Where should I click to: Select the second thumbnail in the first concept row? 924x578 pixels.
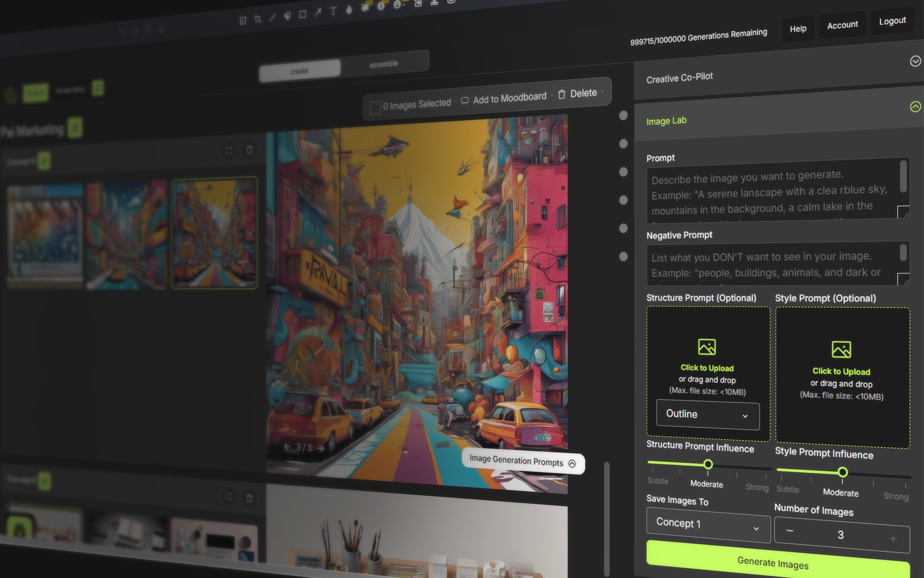pos(126,235)
